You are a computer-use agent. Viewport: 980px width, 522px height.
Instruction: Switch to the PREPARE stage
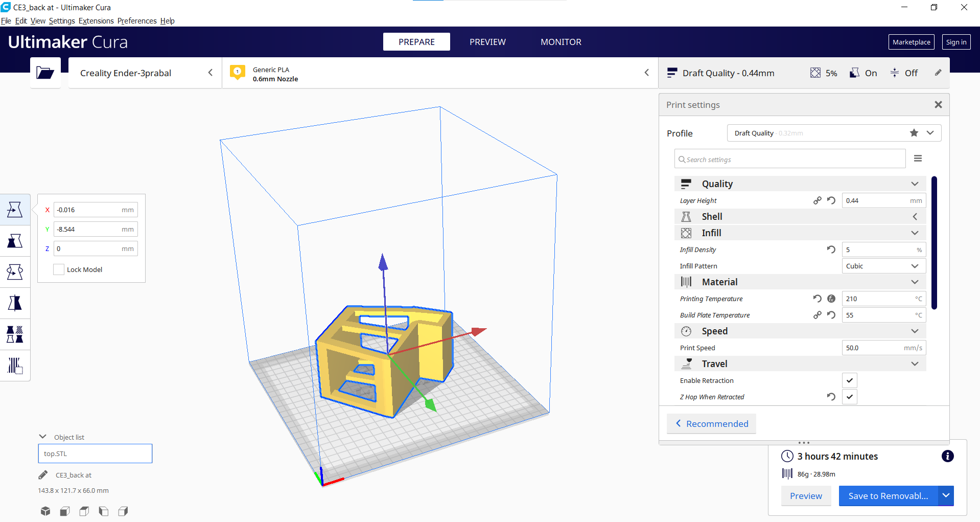click(x=416, y=42)
